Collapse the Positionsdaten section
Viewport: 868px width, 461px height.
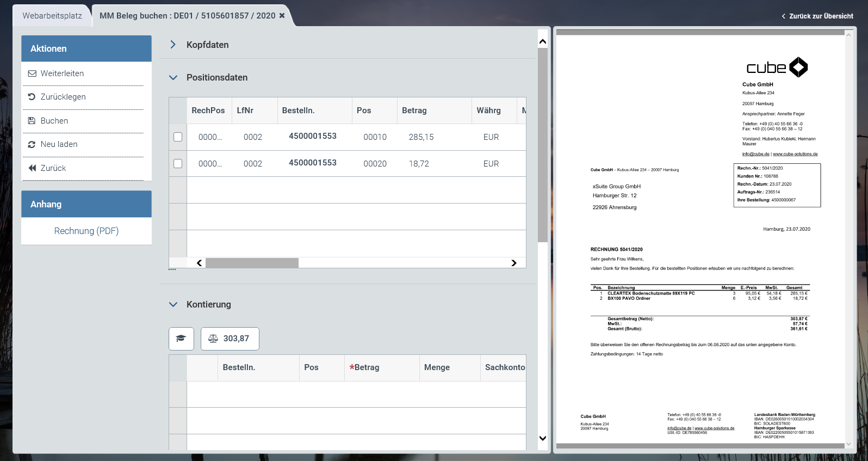(x=173, y=78)
